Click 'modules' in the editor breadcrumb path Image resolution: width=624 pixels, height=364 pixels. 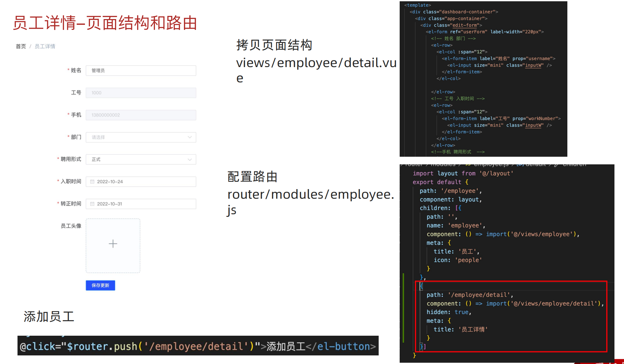click(x=443, y=164)
